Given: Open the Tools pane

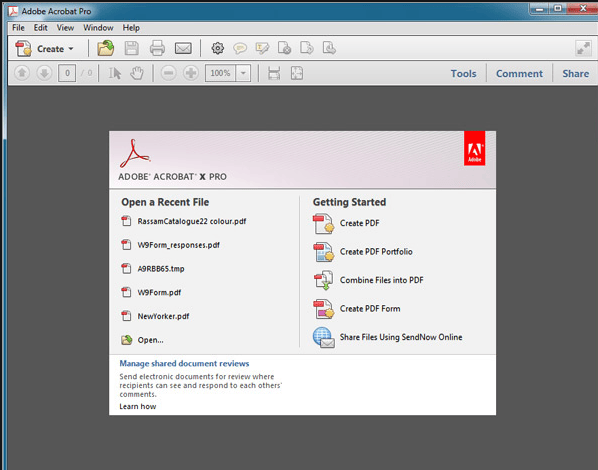Looking at the screenshot, I should [x=463, y=73].
